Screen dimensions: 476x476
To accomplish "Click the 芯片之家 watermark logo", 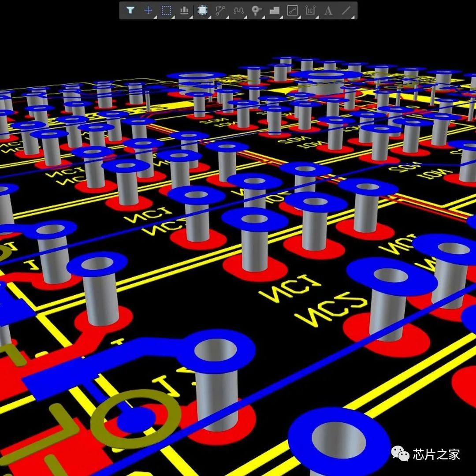I will pos(426,454).
